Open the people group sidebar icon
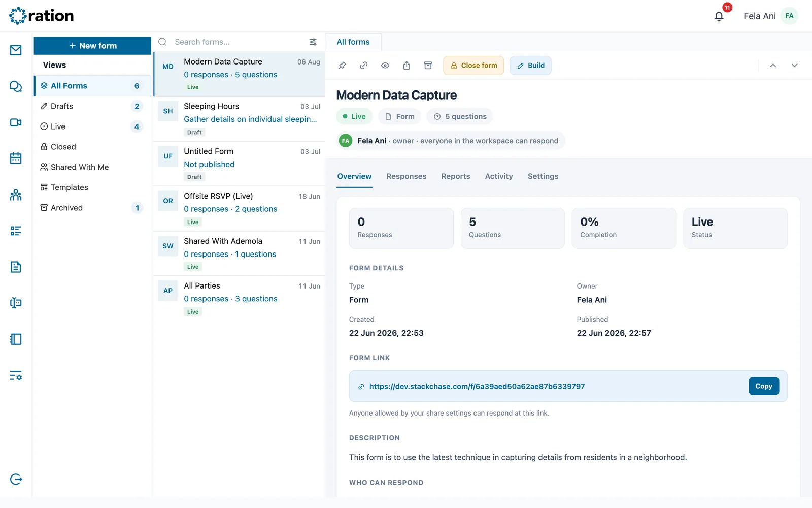 click(x=16, y=195)
